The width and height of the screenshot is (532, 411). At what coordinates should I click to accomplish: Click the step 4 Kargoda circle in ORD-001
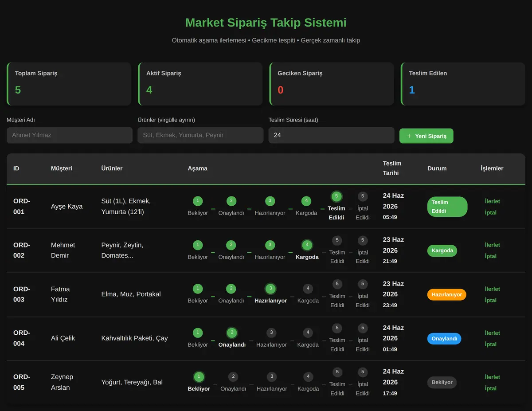tap(306, 201)
